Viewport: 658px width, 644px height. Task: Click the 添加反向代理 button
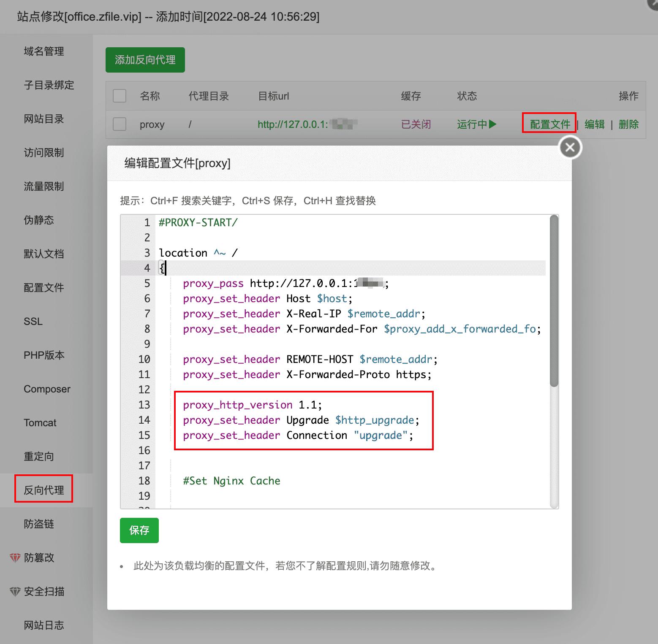145,60
